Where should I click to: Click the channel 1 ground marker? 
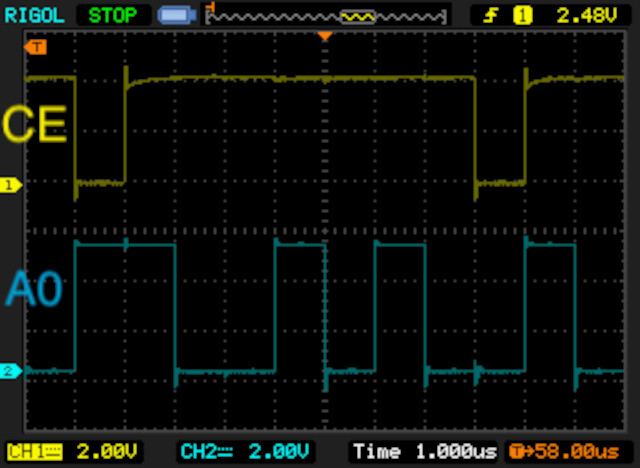click(x=11, y=185)
